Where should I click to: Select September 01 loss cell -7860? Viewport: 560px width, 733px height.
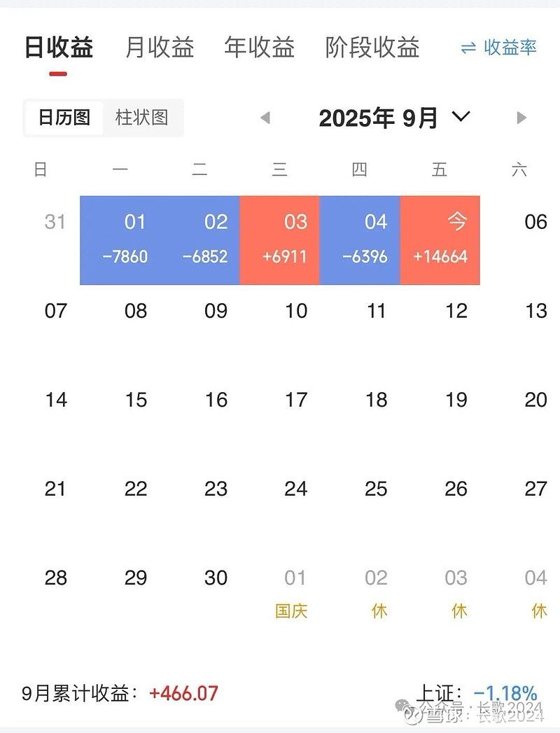125,240
